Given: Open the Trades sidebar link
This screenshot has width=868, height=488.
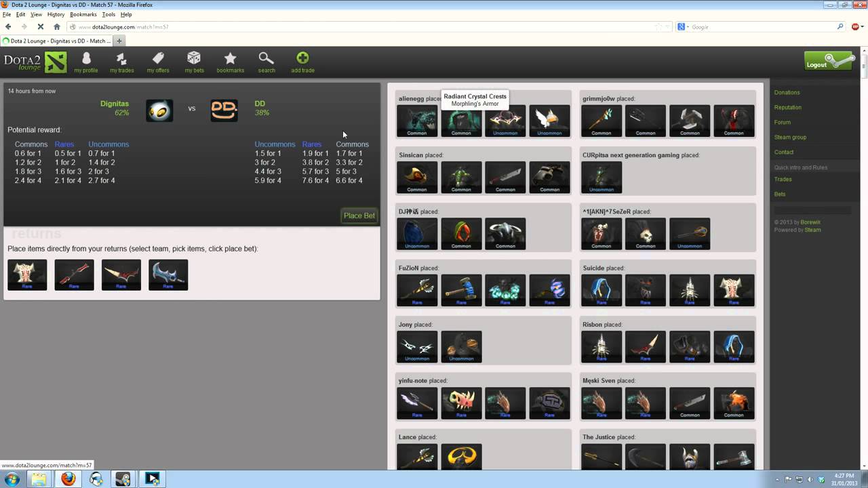Looking at the screenshot, I should click(x=783, y=179).
